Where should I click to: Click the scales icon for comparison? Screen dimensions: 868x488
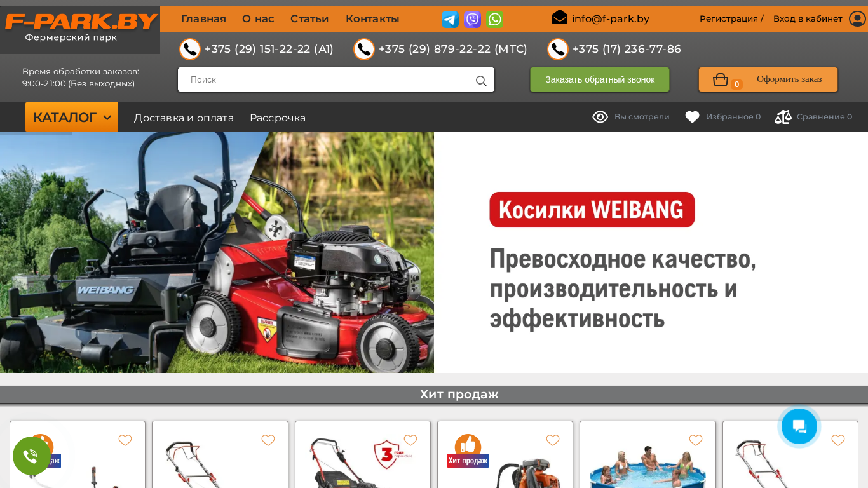[783, 117]
